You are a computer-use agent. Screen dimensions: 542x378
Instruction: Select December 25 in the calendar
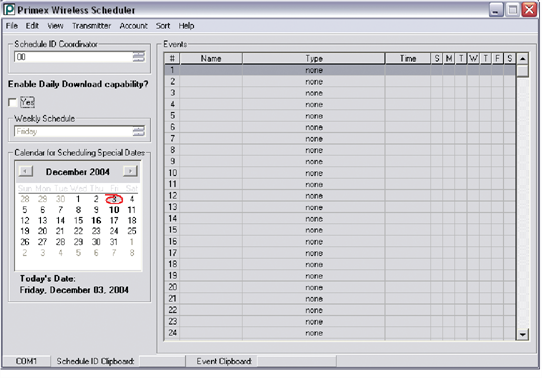pos(132,231)
